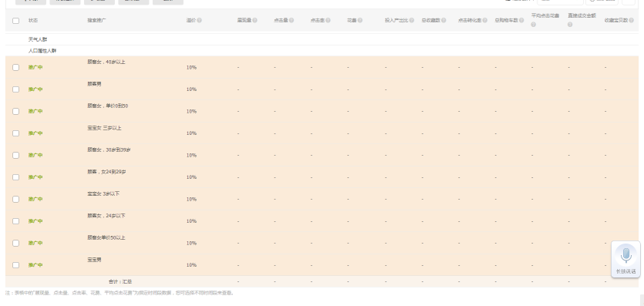Image resolution: width=644 pixels, height=306 pixels.
Task: Click 10% premium in 顾客女，40岁以上 row
Action: (191, 67)
